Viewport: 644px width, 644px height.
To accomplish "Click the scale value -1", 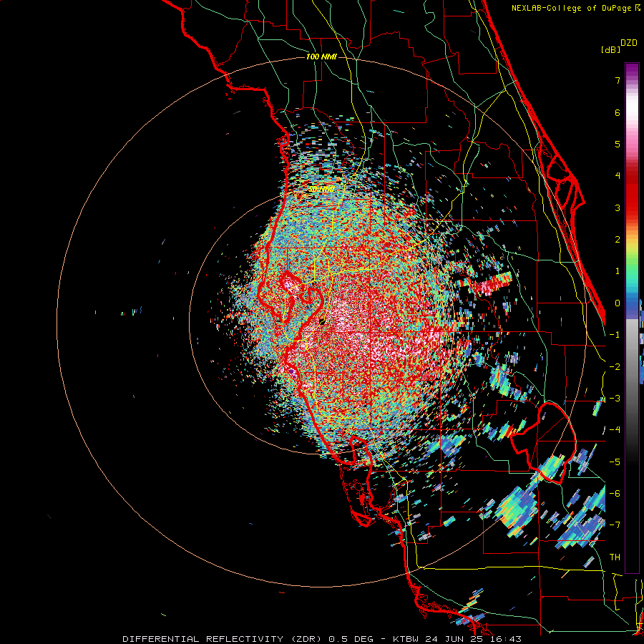I will [x=615, y=335].
